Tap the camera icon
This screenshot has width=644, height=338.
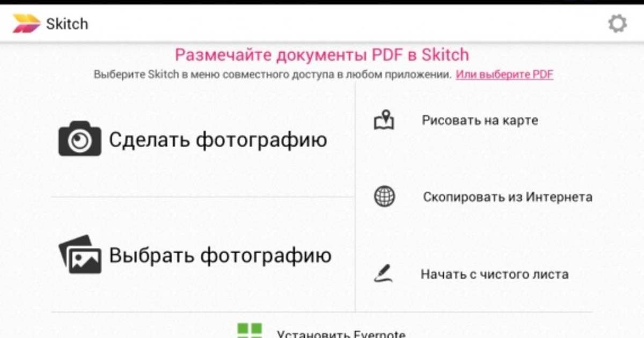click(80, 139)
